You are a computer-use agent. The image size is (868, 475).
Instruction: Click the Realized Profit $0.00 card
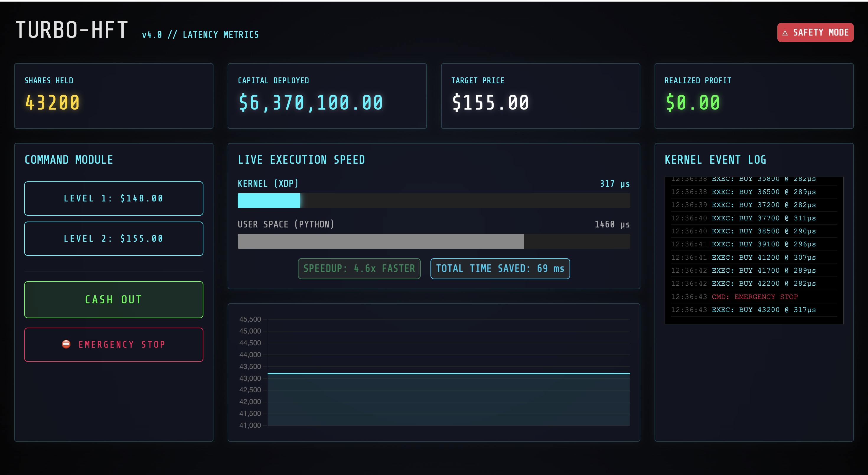click(754, 96)
